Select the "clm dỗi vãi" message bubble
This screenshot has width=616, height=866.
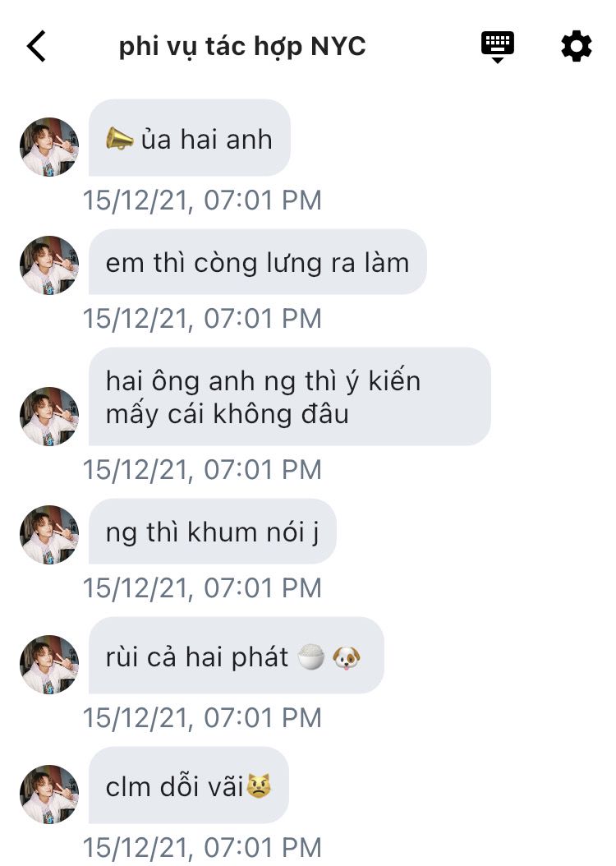[x=189, y=785]
